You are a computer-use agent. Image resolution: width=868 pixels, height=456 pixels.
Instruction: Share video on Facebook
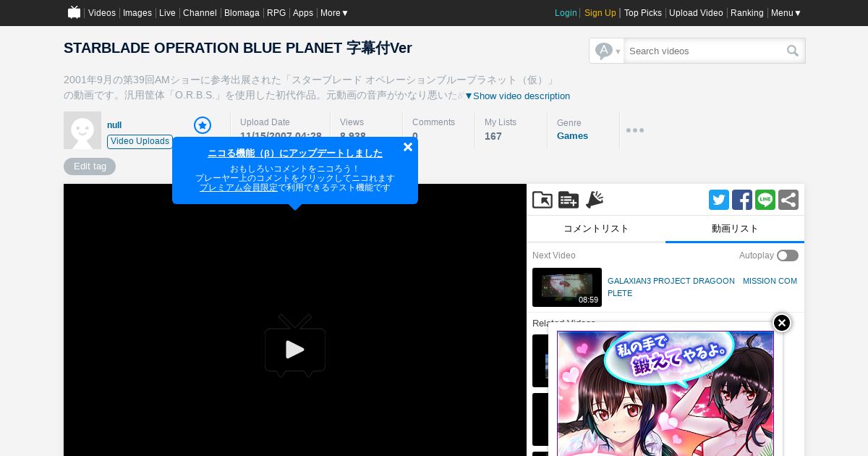(x=742, y=200)
